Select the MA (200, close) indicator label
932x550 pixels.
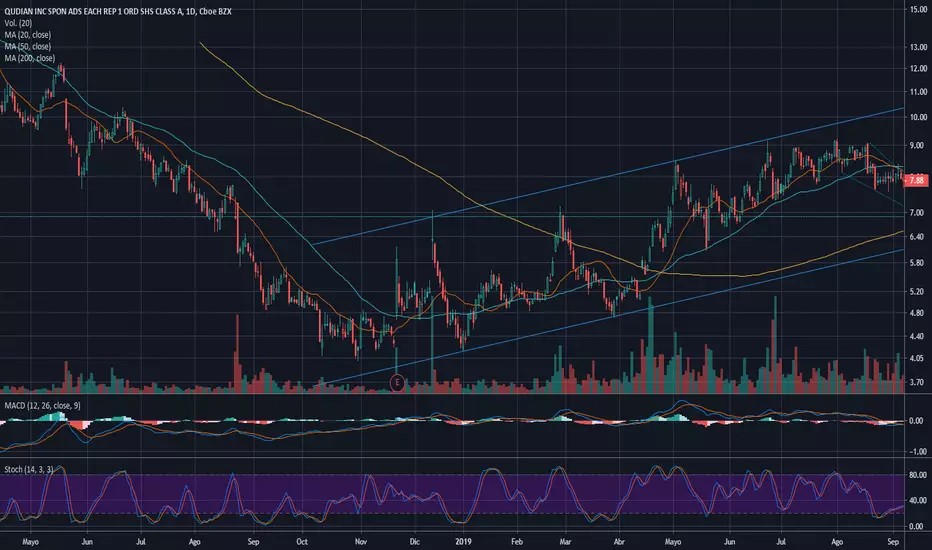click(30, 58)
